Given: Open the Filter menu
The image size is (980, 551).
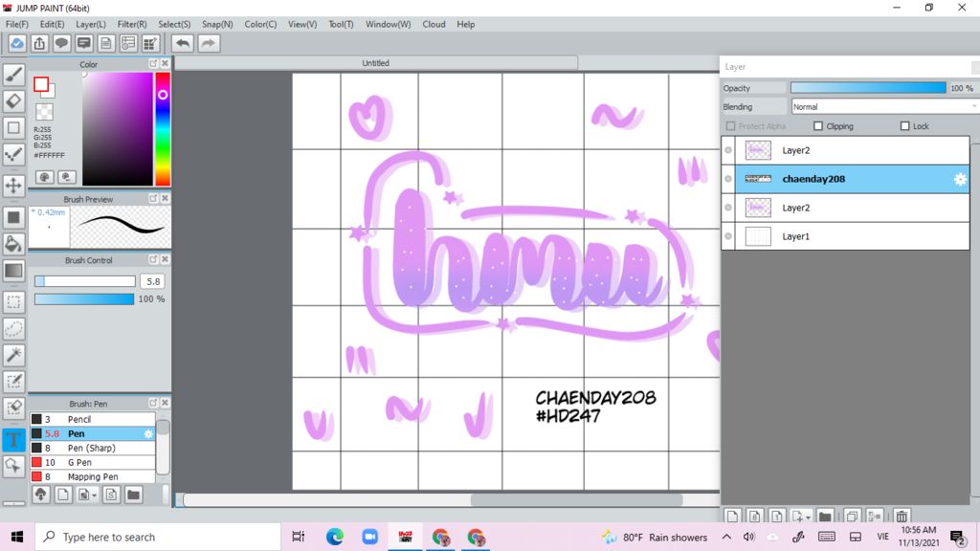Looking at the screenshot, I should point(132,24).
